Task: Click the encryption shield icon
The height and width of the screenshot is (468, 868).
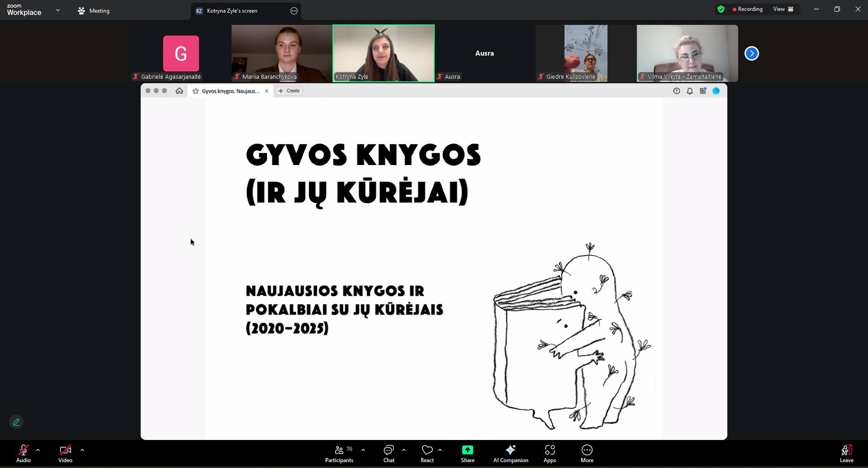Action: pos(721,9)
